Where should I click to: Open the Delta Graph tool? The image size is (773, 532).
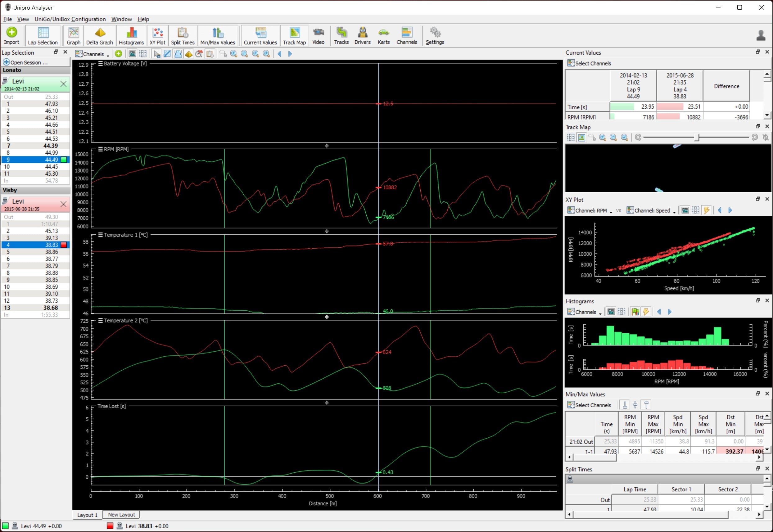tap(99, 36)
